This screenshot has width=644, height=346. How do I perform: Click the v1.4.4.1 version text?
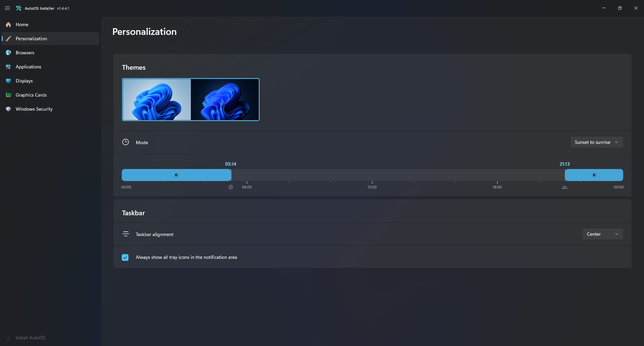63,8
